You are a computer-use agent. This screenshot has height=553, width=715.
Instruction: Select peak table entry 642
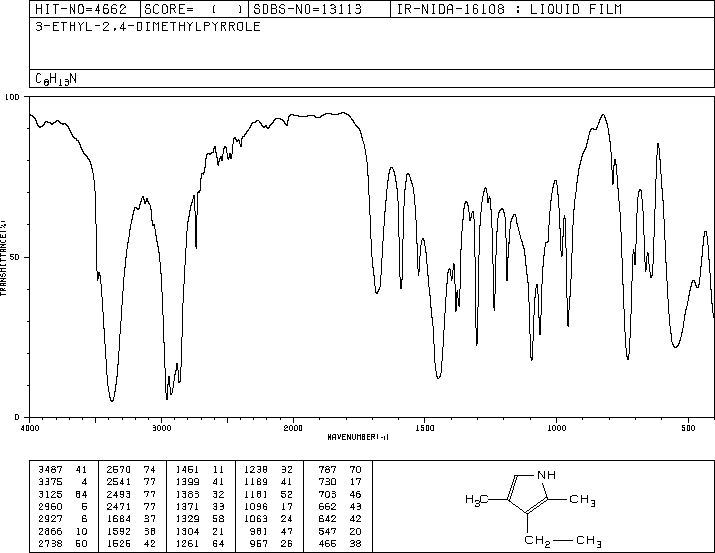coord(328,519)
